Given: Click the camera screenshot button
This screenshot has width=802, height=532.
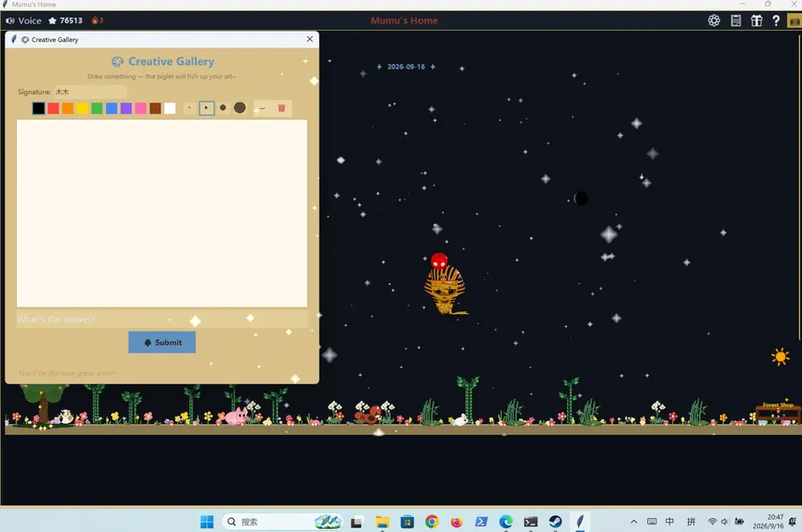Looking at the screenshot, I should [795, 20].
